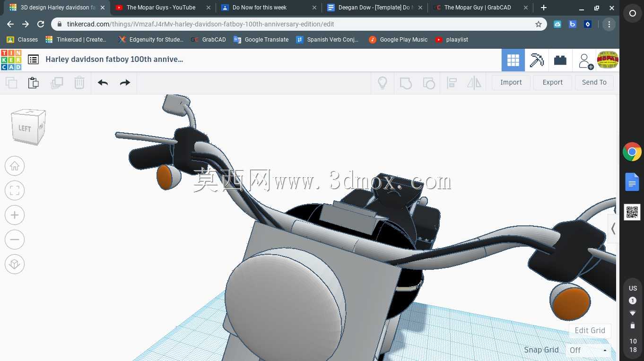Screen dimensions: 644x361
Task: Zoom out with minus button
Action: [x=15, y=240]
